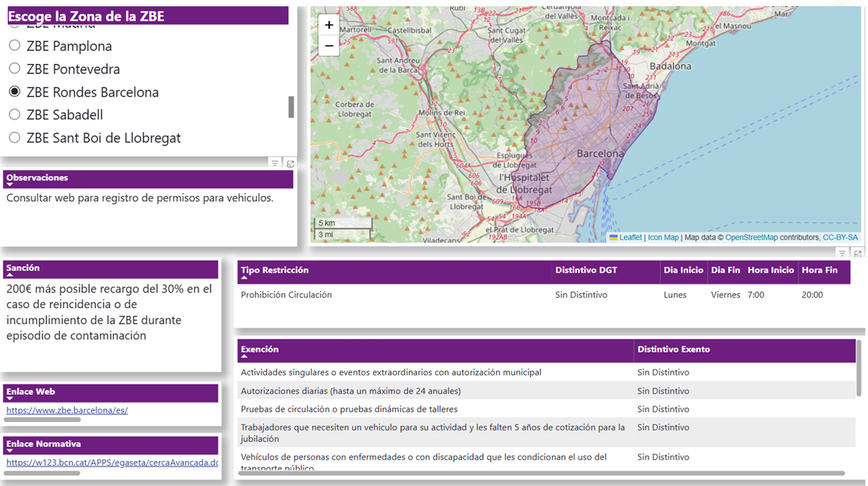Click the Distintivo DGT column header
The height and width of the screenshot is (486, 868).
click(586, 270)
